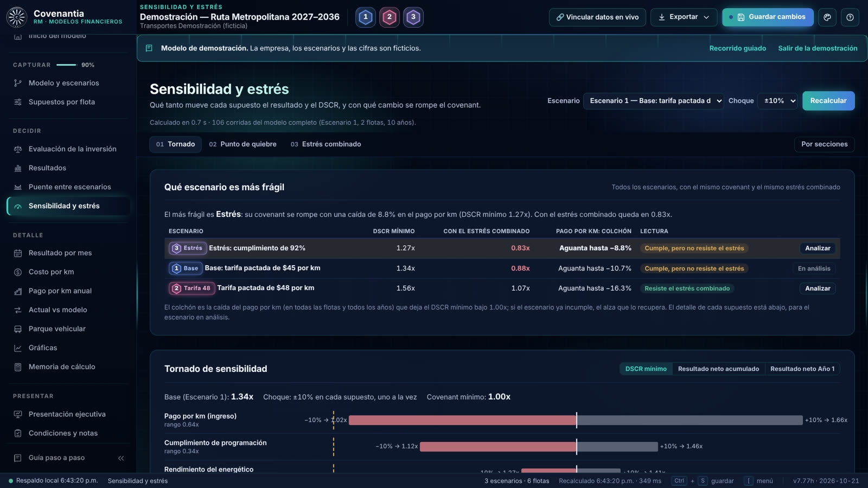Start the Recorrido guiado link
868x488 pixels.
738,48
